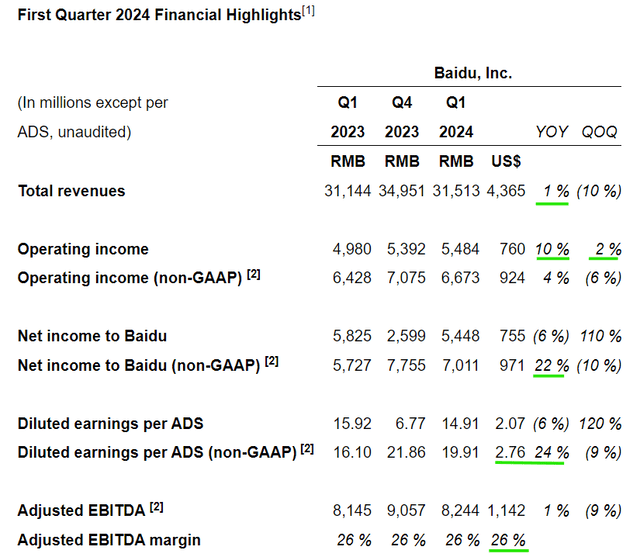Open footnote [2] next to Net income (non-GAAP)
This screenshot has height=557, width=640.
pos(271,362)
